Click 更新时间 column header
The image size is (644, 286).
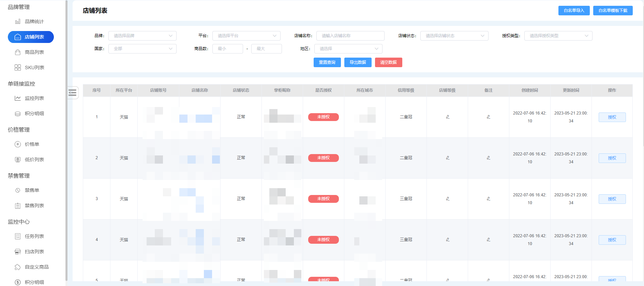571,90
